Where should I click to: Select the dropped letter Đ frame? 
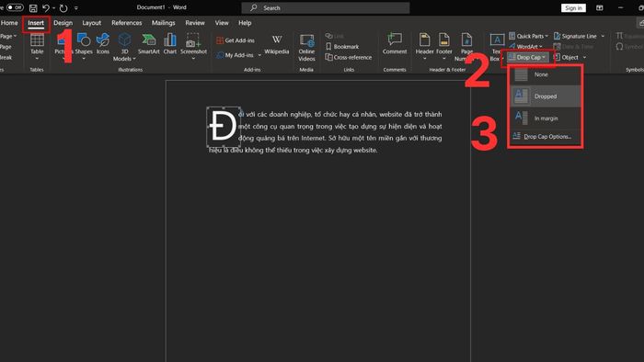223,126
